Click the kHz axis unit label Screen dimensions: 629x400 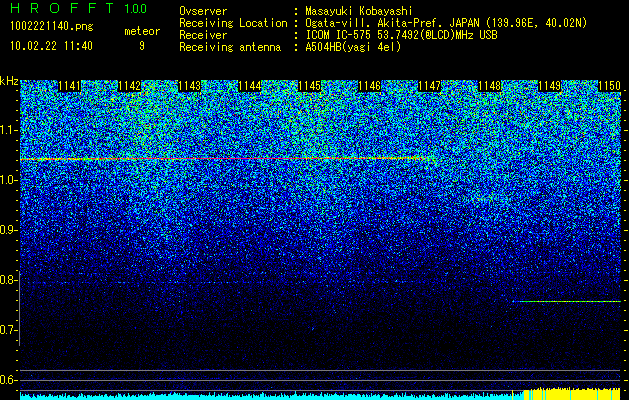point(9,81)
